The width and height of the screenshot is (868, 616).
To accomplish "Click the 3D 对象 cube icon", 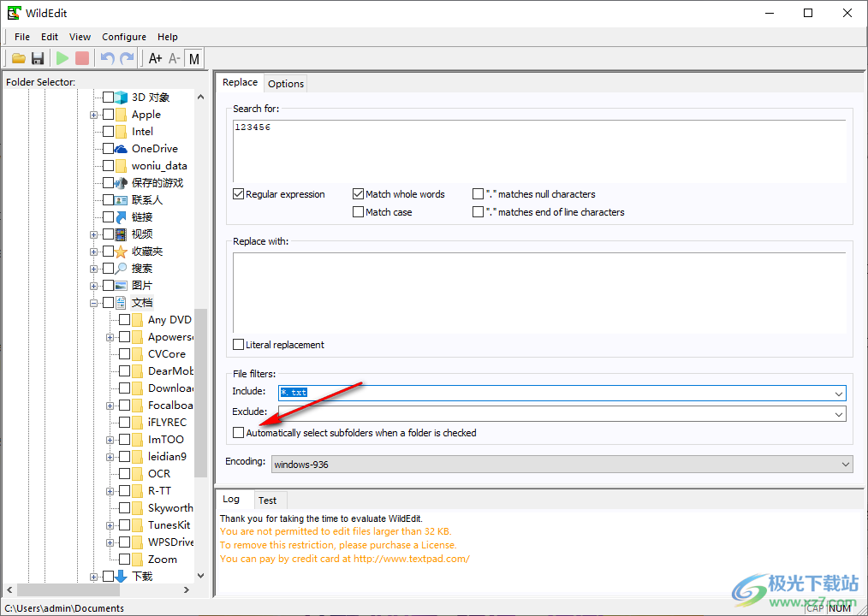I will point(122,98).
